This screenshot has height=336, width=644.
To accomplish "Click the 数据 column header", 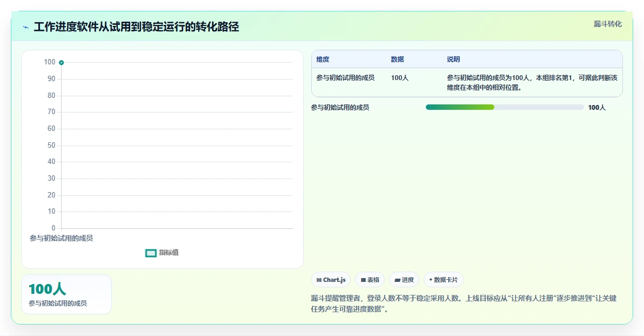I will point(397,59).
